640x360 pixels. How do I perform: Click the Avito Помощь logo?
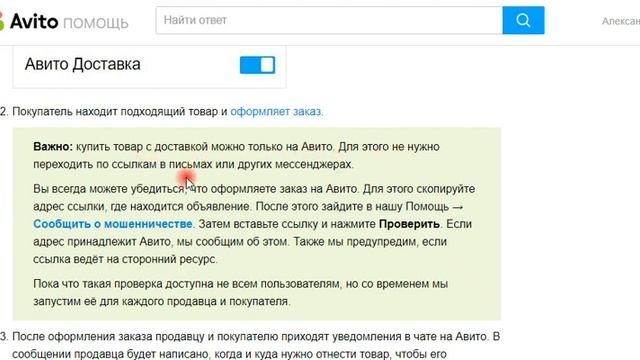64,21
